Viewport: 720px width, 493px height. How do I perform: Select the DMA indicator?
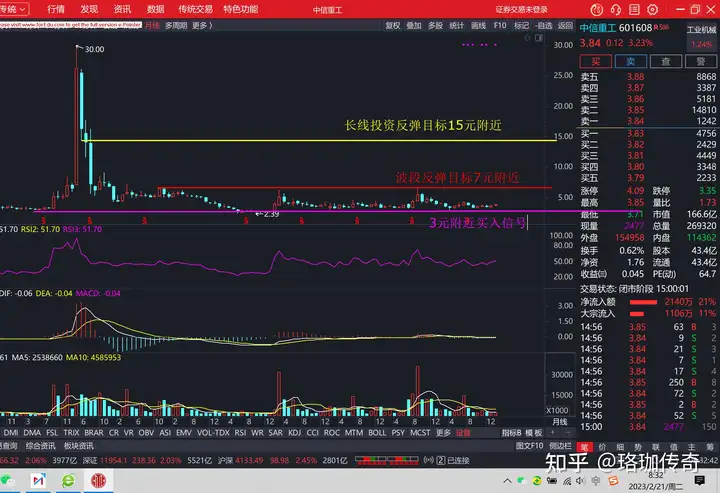click(32, 432)
